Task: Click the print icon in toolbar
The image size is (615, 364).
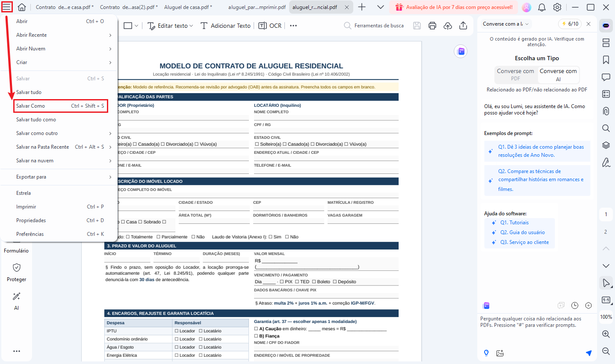Action: click(432, 26)
